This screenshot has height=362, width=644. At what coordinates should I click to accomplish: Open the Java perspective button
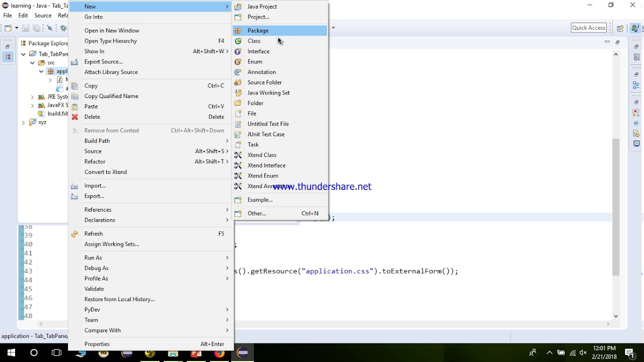pos(636,28)
